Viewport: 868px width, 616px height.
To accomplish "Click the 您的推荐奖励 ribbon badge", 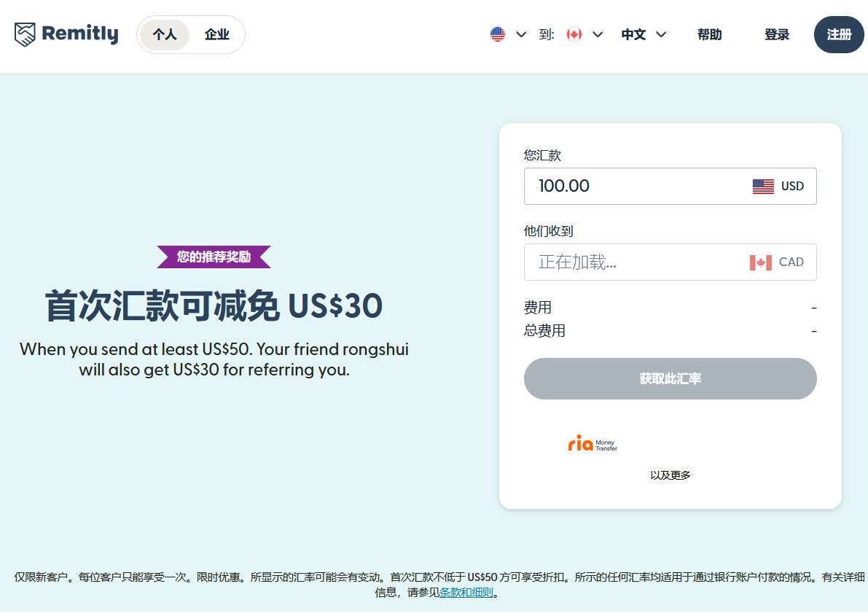I will 214,257.
